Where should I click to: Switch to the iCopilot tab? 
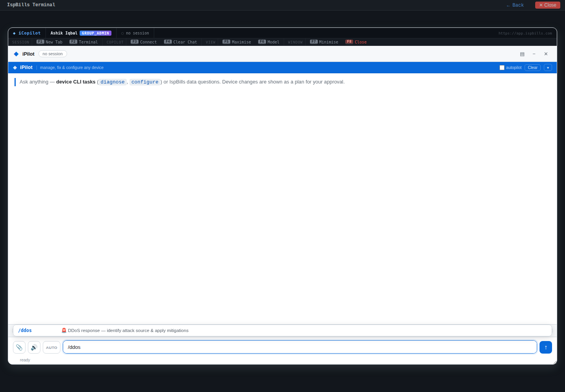[x=27, y=33]
